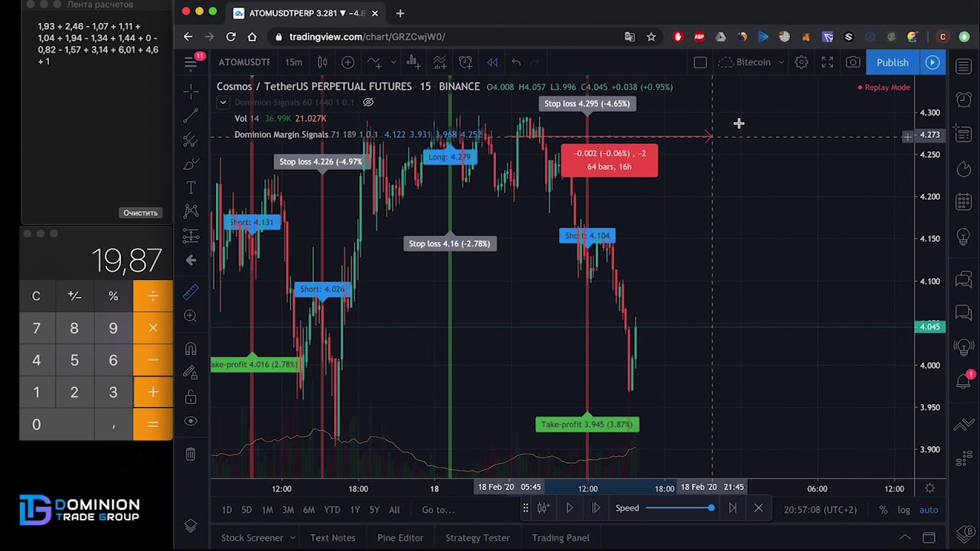
Task: Step forward one bar in replay
Action: (596, 508)
